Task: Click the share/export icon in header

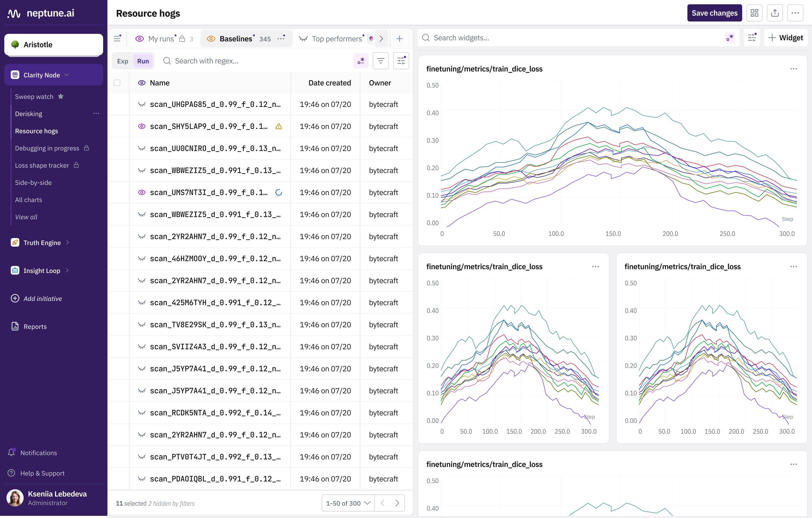Action: [x=775, y=13]
